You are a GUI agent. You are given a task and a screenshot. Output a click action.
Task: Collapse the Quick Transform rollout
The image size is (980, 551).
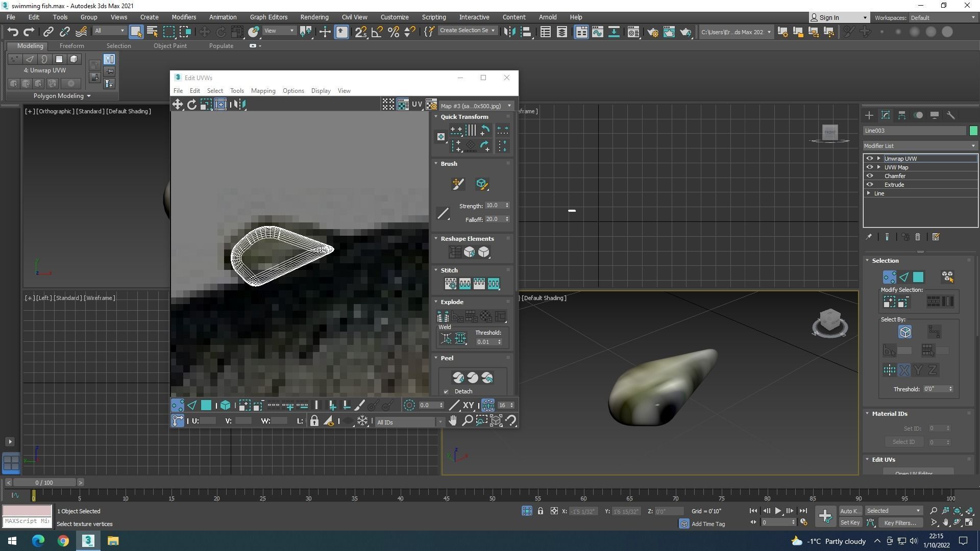[x=436, y=117]
